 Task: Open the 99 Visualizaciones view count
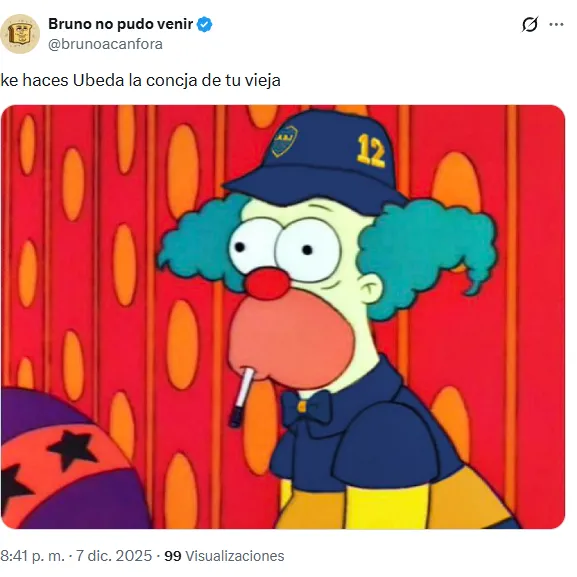pyautogui.click(x=224, y=556)
